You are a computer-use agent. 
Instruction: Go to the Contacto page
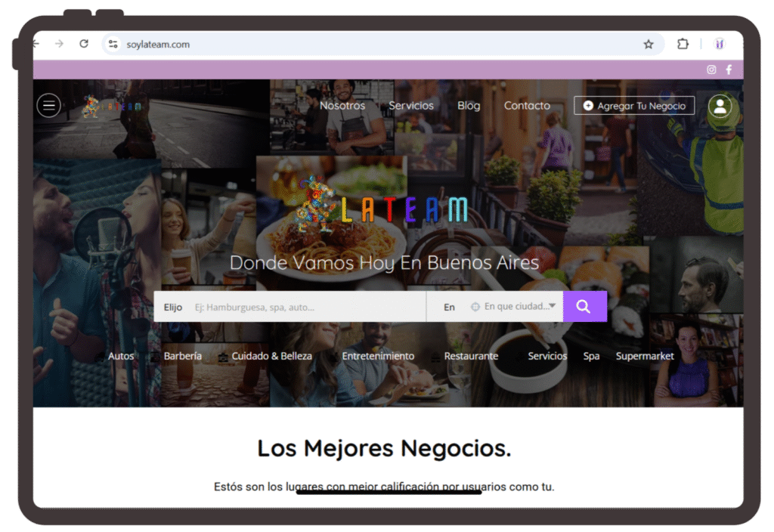[x=527, y=106]
